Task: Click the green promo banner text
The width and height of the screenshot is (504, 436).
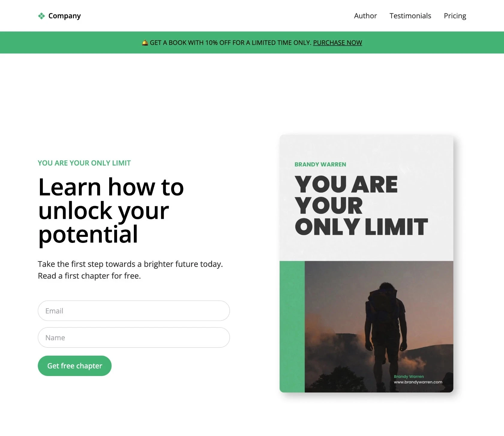Action: pyautogui.click(x=252, y=43)
